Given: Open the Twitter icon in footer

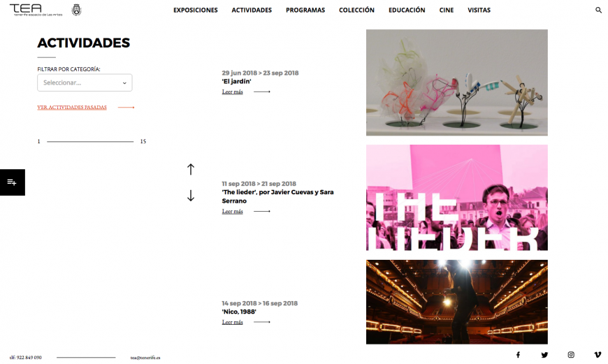Looking at the screenshot, I should coord(544,355).
